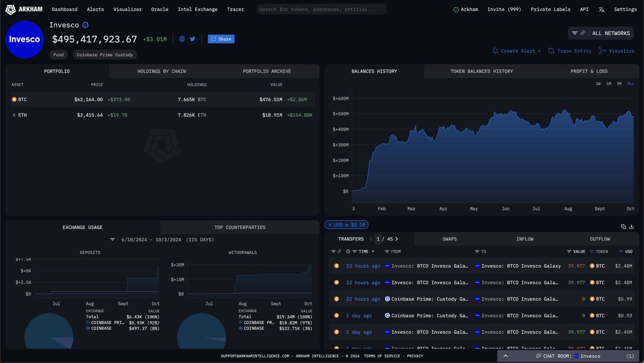Click the filter icon beside All Networks
Viewport: 644px width, 363px height.
tap(575, 33)
